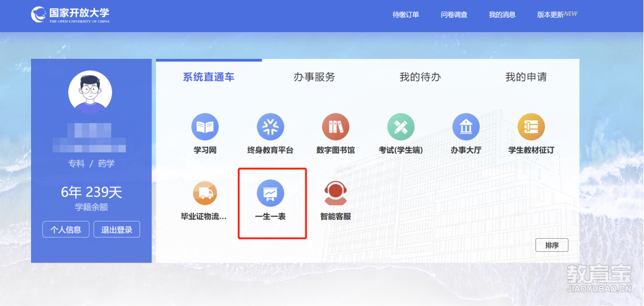Switch to the 我的申请 tab
The height and width of the screenshot is (306, 644).
pos(526,77)
